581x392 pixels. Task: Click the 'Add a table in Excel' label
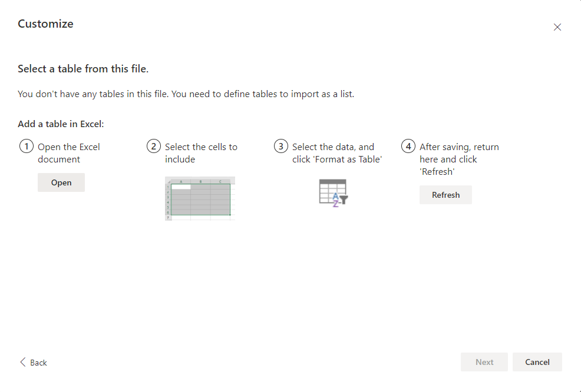tap(61, 124)
